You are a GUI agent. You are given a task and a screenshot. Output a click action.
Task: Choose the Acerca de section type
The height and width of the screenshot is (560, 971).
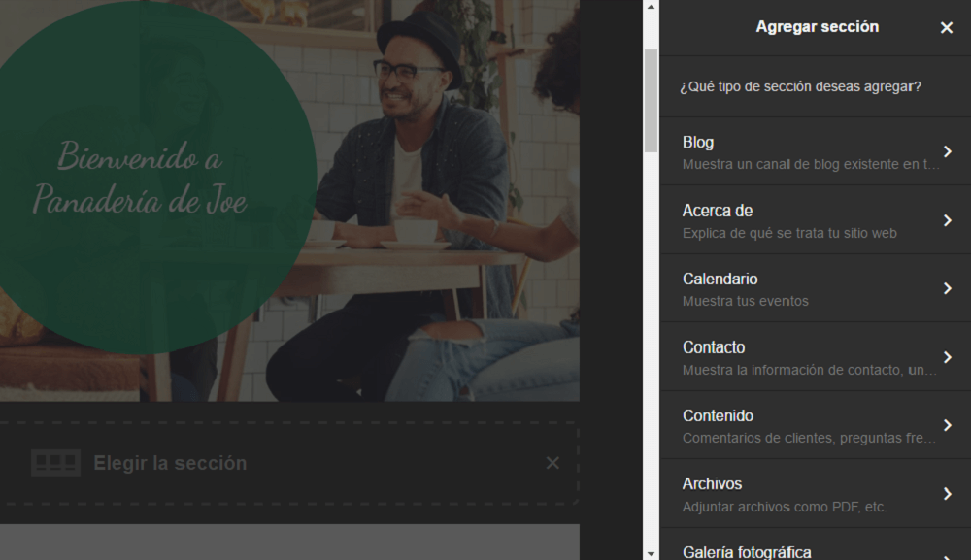(718, 211)
